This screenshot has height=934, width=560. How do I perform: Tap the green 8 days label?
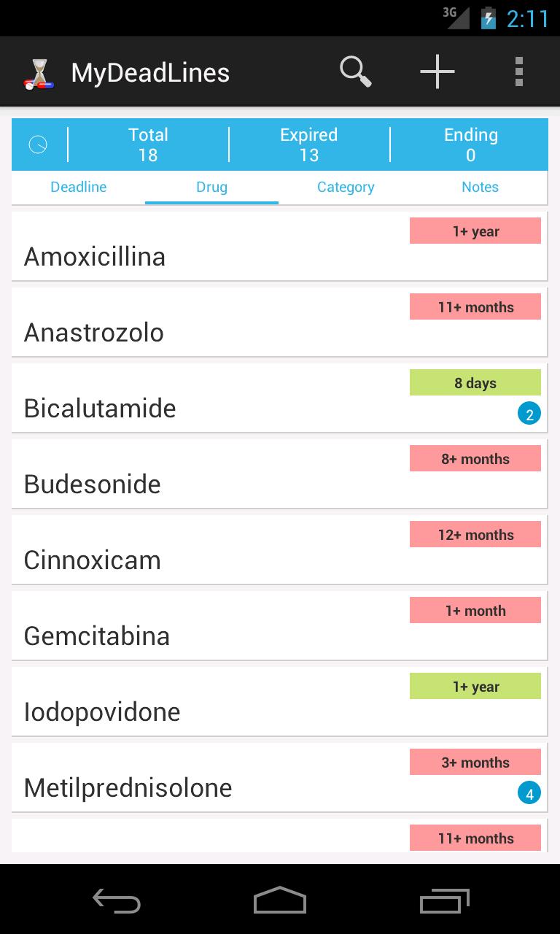(475, 383)
